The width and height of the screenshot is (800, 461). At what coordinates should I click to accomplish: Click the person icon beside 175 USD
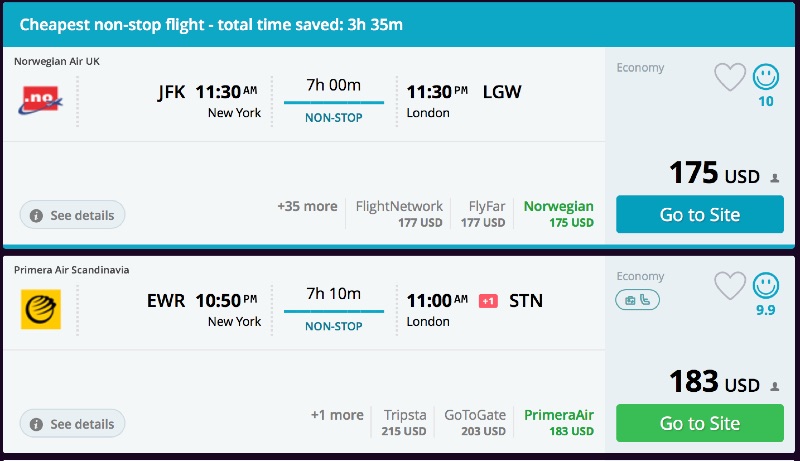(x=775, y=178)
